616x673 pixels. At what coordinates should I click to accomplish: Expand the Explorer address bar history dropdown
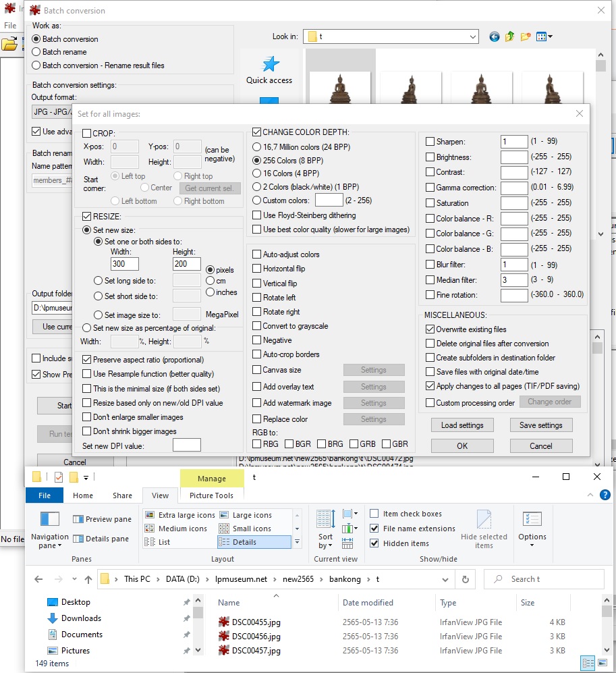tap(447, 579)
